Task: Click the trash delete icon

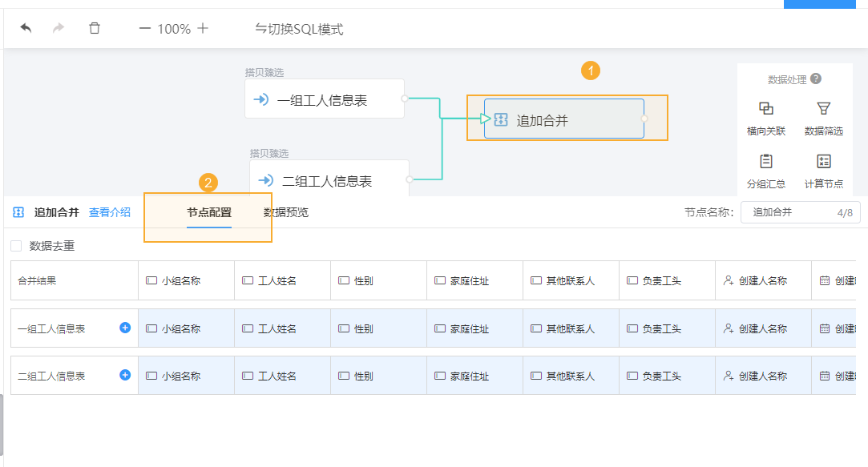Action: pyautogui.click(x=94, y=26)
